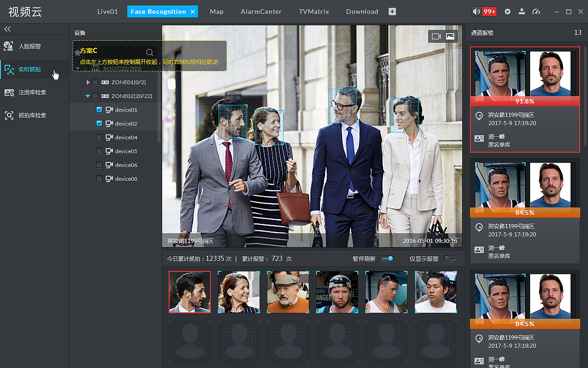This screenshot has width=588, height=368.
Task: Click the face box on bespectacled man
Action: coord(343,105)
